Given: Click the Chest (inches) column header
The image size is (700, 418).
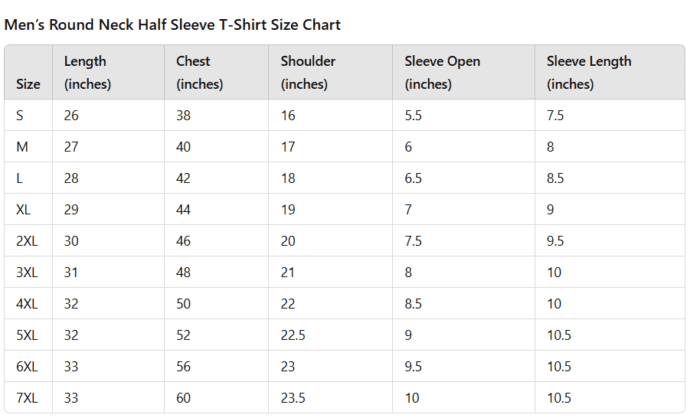Looking at the screenshot, I should pyautogui.click(x=199, y=72).
